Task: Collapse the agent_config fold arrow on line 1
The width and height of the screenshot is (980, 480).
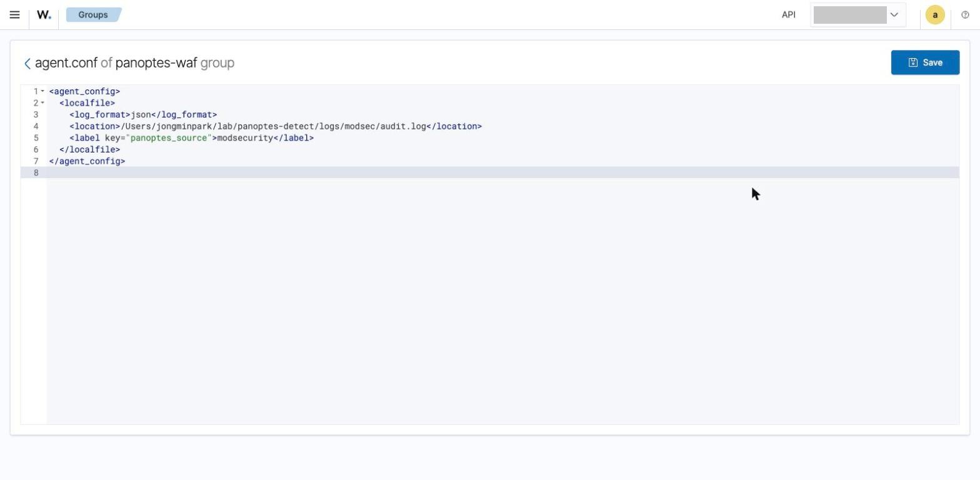Action: pos(42,91)
